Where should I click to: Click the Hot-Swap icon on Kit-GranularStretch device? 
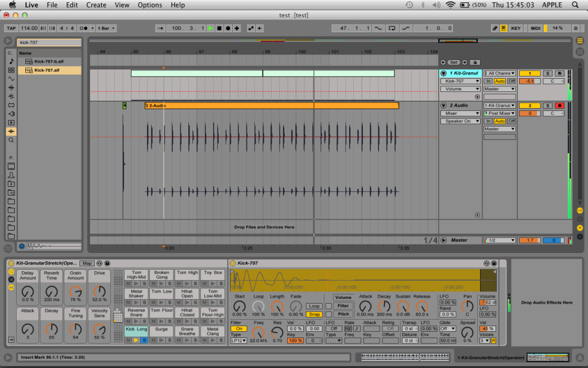pos(100,263)
